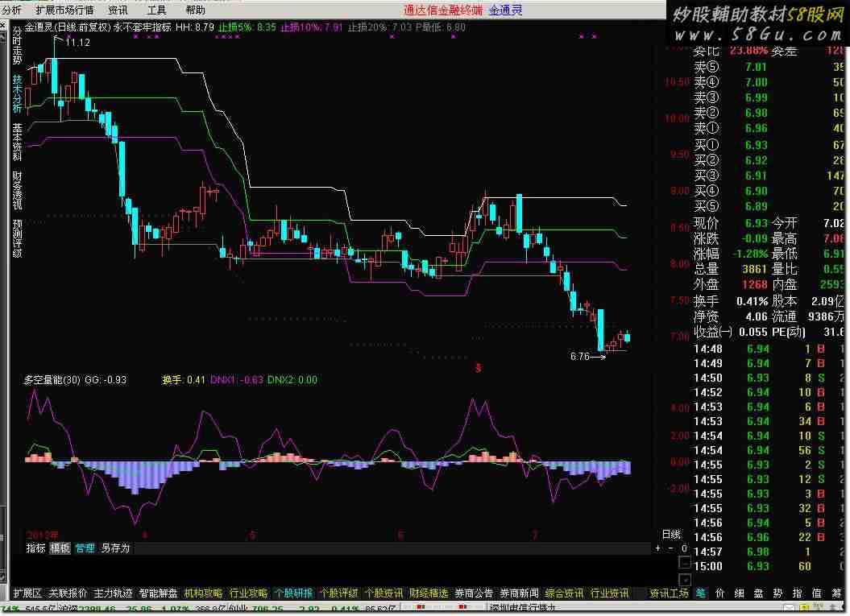Open the 个股资讯 bottom tab
This screenshot has width=850, height=616.
point(384,593)
